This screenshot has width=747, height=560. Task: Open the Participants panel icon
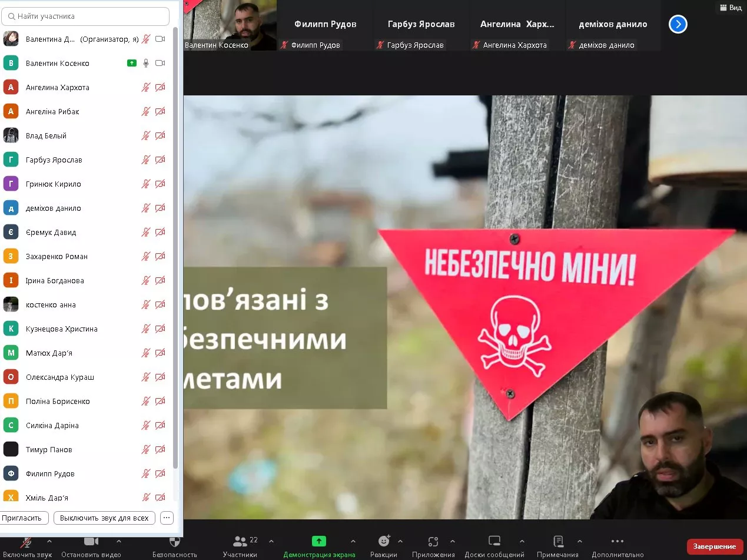[x=240, y=541]
